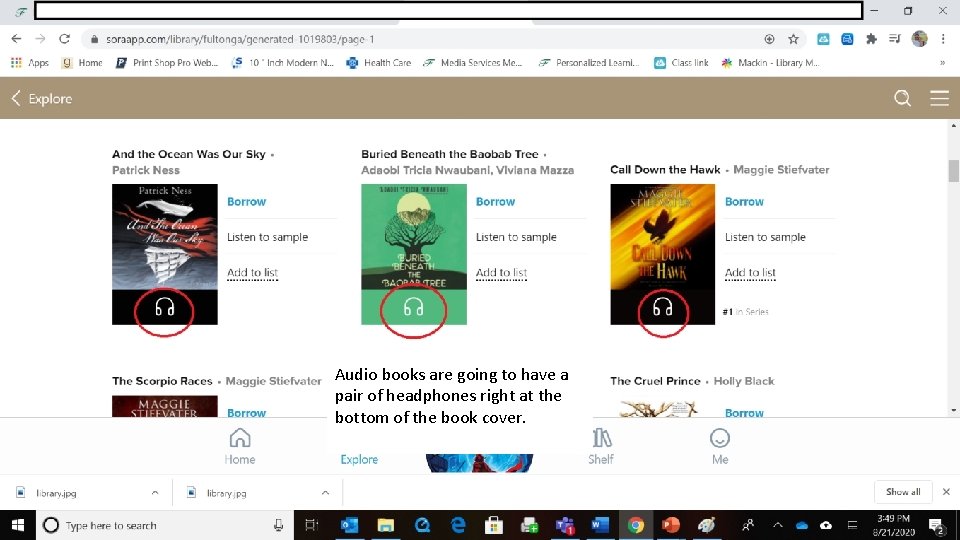Screen dimensions: 960x540
Task: Click headphones icon on Baobab Tree cover
Action: pos(413,307)
